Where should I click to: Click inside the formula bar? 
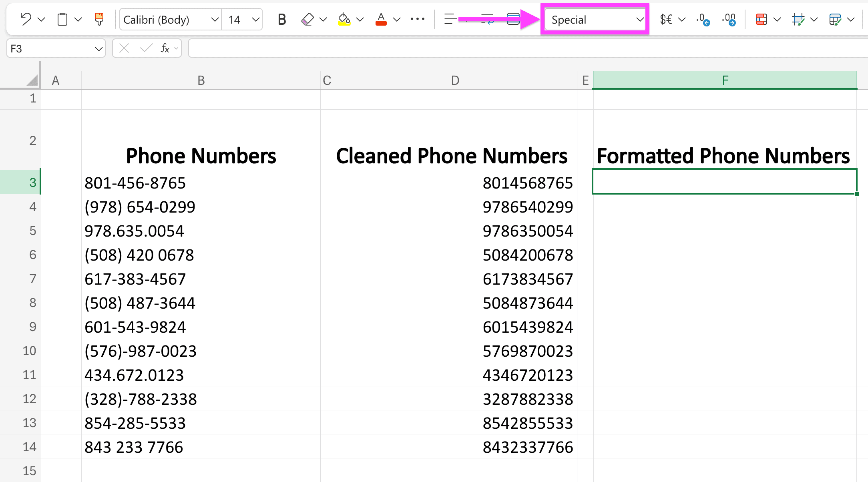(360, 48)
